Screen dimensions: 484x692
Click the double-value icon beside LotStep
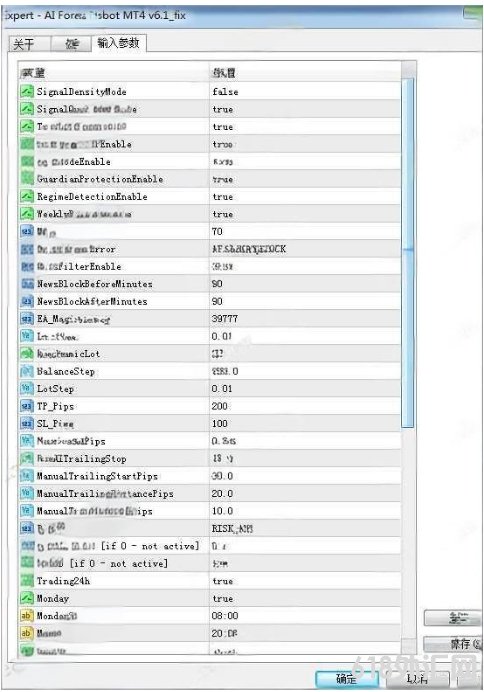(x=26, y=388)
